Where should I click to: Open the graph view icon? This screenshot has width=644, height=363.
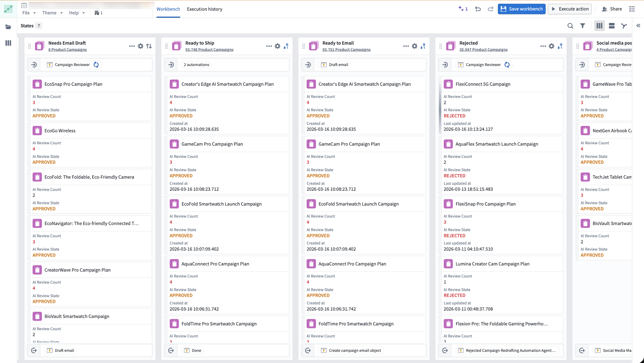(624, 25)
